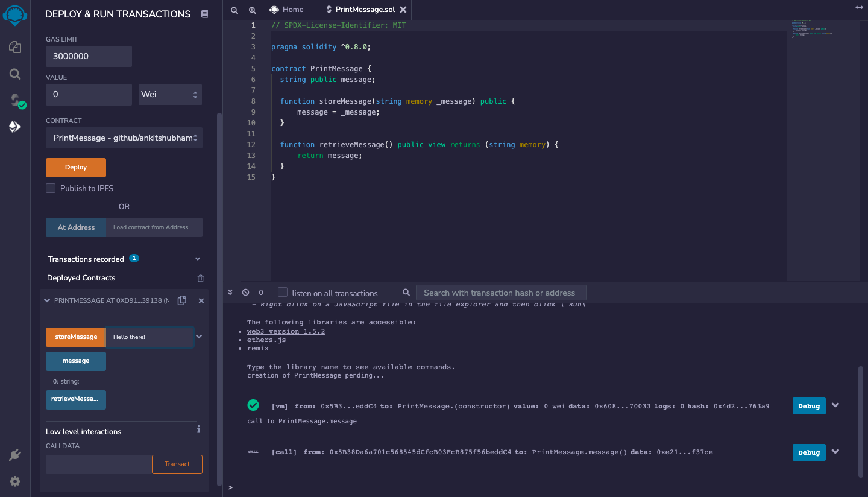
Task: Copy the deployed PrintMessage contract address
Action: [181, 300]
